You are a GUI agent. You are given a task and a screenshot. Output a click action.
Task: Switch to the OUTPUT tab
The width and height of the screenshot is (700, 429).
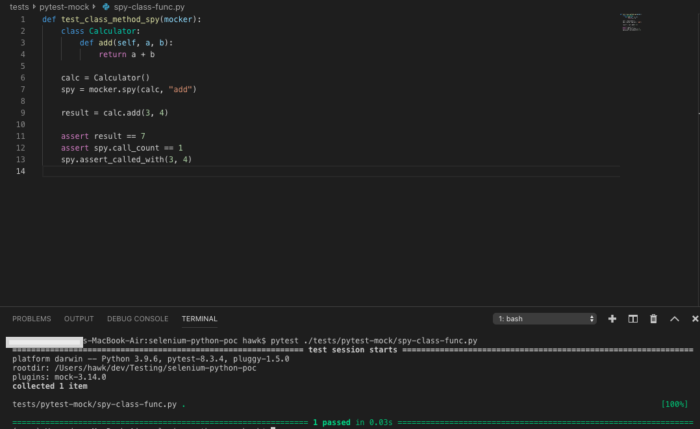point(79,319)
